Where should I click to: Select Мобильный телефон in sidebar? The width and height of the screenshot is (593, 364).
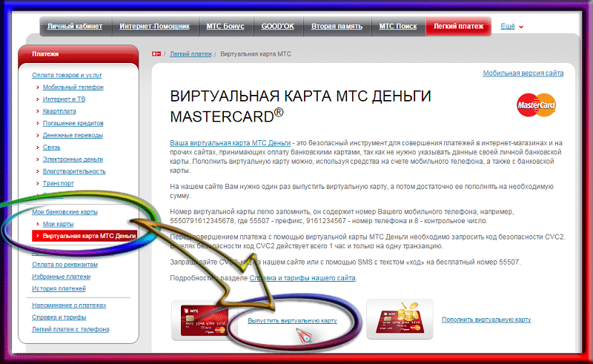point(73,87)
